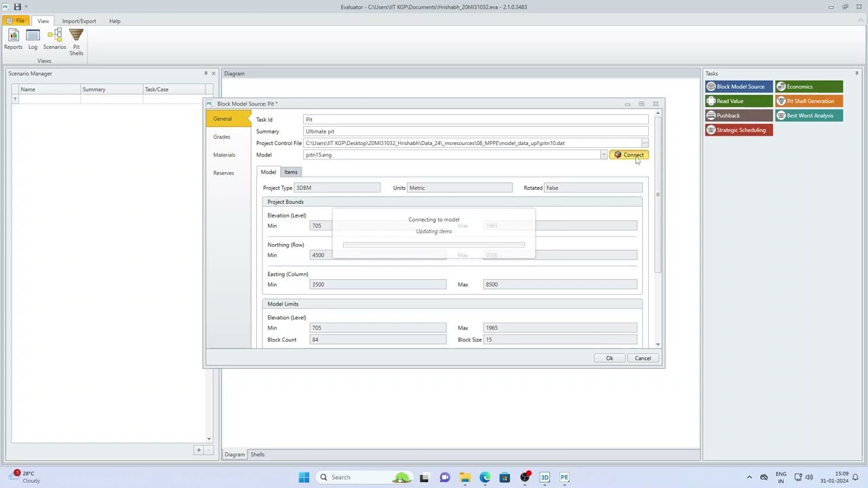
Task: Pin the Scenario Manager panel
Action: 205,73
